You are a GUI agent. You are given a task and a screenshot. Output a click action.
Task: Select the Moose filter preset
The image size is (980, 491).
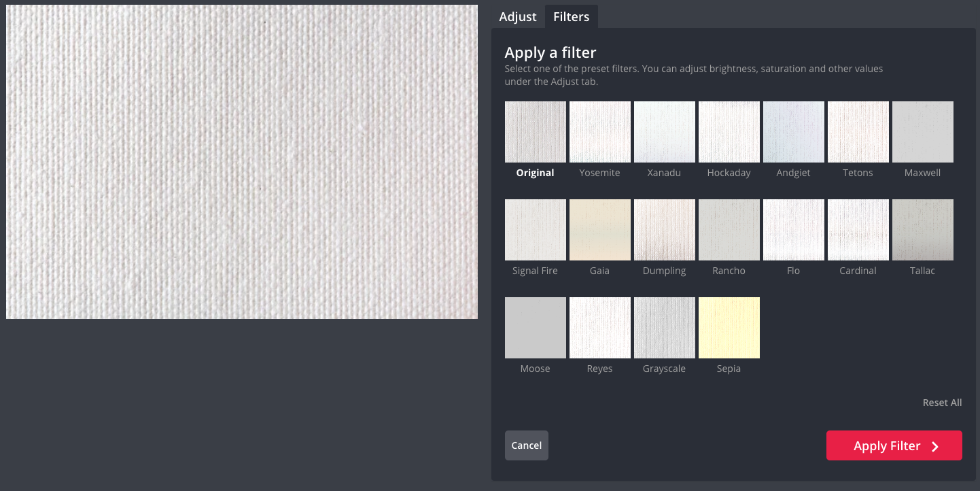coord(535,328)
